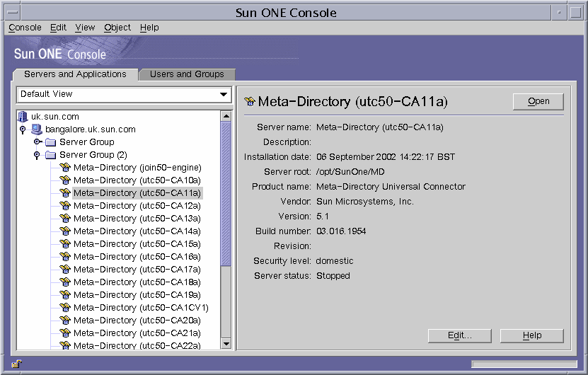Open the window menu button in title bar
Screen dimensions: 588x375
(x=12, y=13)
